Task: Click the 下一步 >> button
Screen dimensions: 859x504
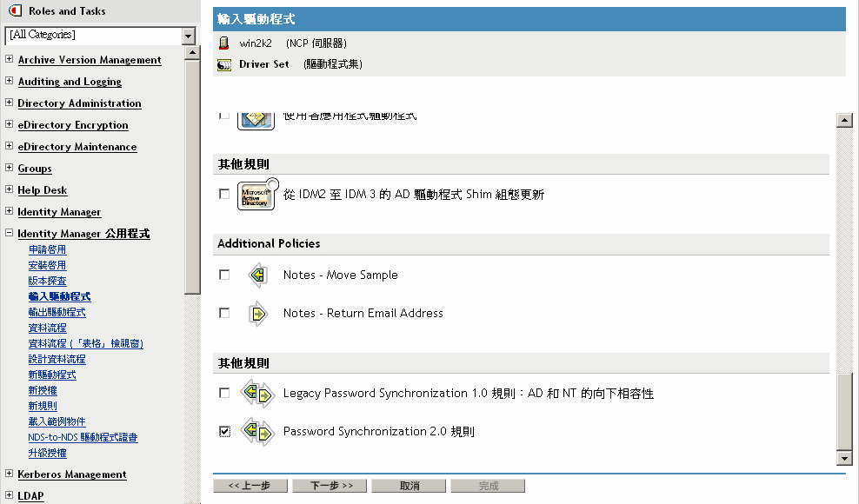Action: point(330,486)
